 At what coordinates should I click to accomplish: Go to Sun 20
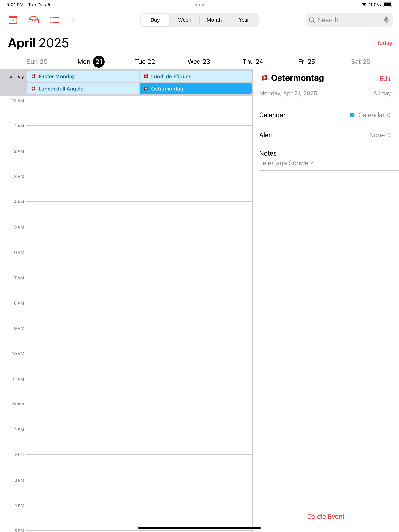coord(37,62)
